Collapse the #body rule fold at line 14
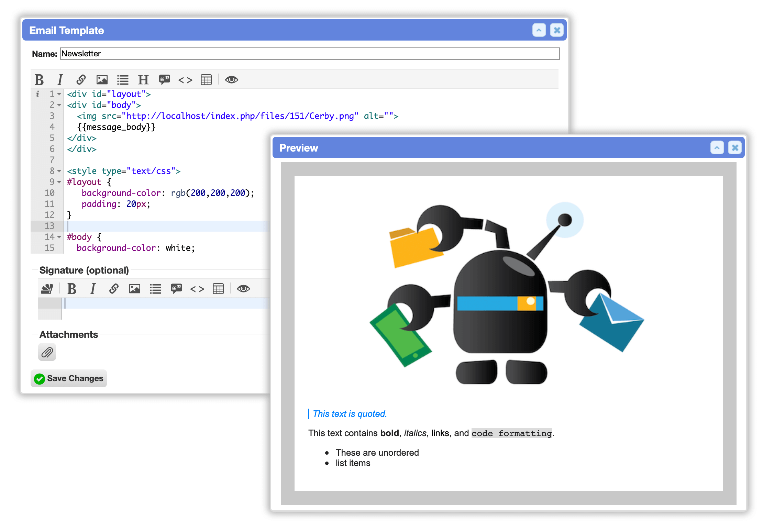 (x=59, y=237)
